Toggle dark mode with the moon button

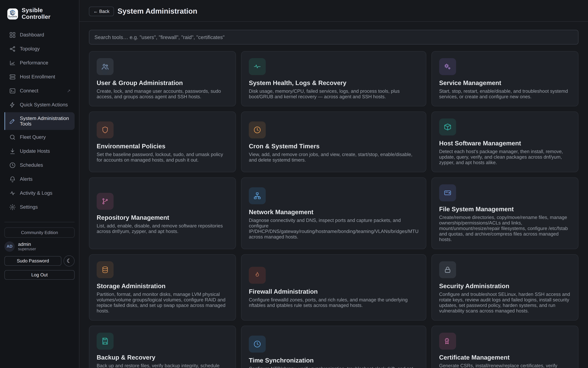69,261
